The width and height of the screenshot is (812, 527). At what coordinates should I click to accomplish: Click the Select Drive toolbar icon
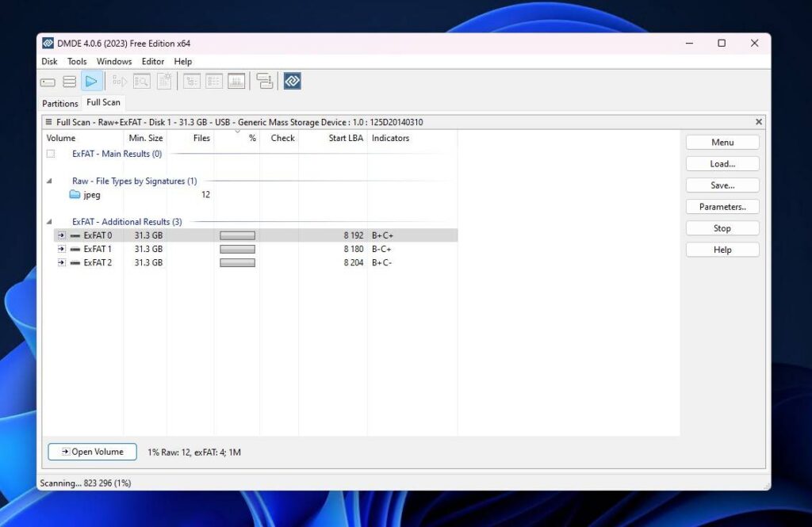coord(48,82)
